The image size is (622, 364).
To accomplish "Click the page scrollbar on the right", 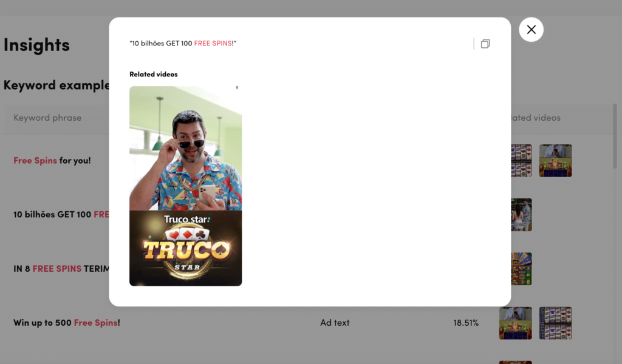I will 615,136.
